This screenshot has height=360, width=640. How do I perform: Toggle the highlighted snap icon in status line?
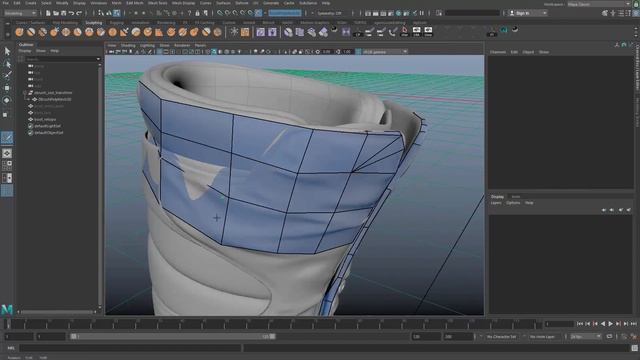258,13
